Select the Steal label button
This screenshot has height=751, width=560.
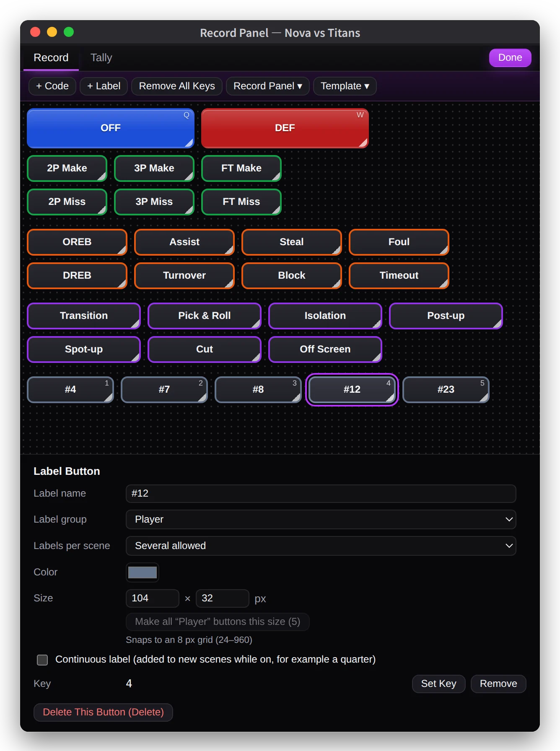point(292,242)
